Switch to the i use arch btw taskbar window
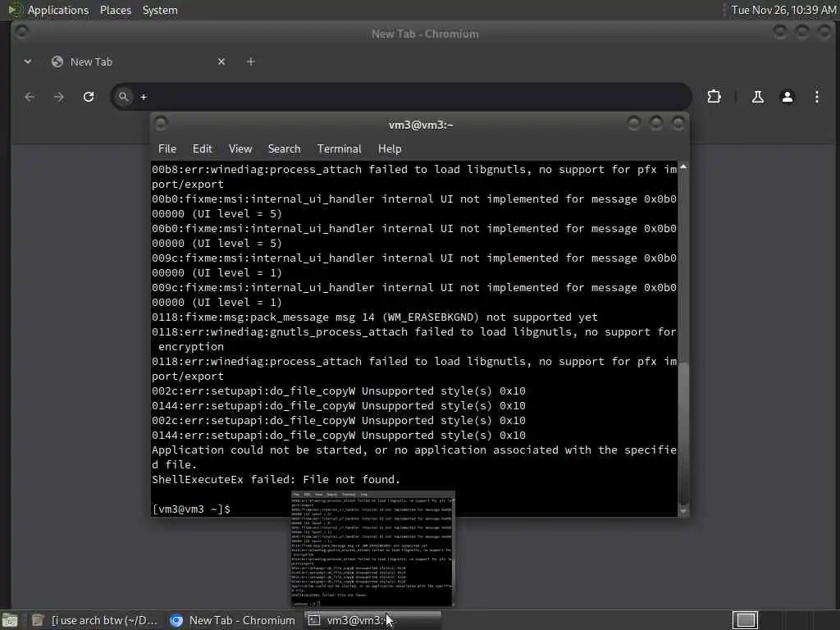The width and height of the screenshot is (840, 630). tap(94, 620)
